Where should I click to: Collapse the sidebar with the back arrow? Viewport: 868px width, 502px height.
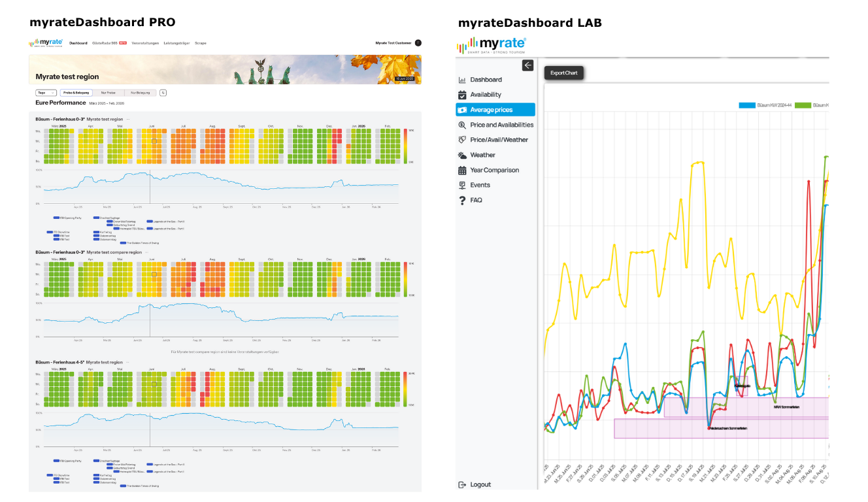coord(527,65)
